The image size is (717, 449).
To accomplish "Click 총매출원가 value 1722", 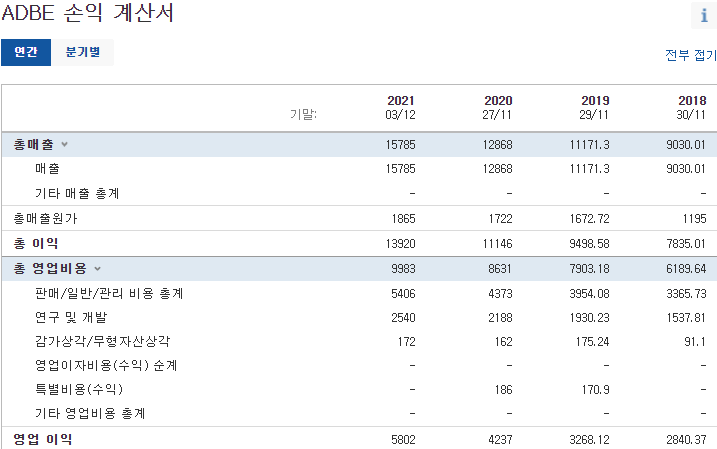I will tap(500, 219).
